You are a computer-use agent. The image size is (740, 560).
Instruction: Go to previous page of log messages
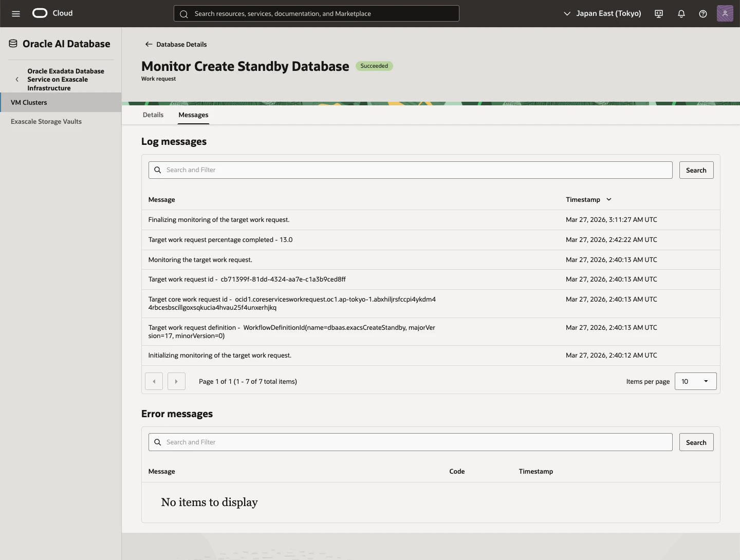[x=154, y=381]
